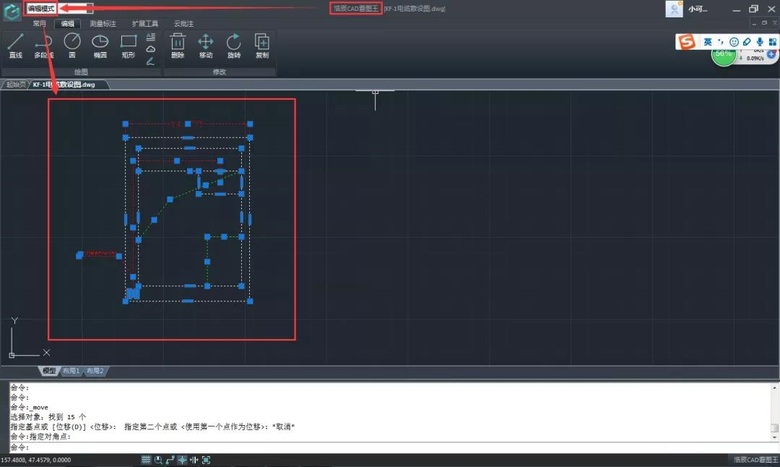The width and height of the screenshot is (780, 467).
Task: Toggle the grid display in the status bar
Action: 147,460
